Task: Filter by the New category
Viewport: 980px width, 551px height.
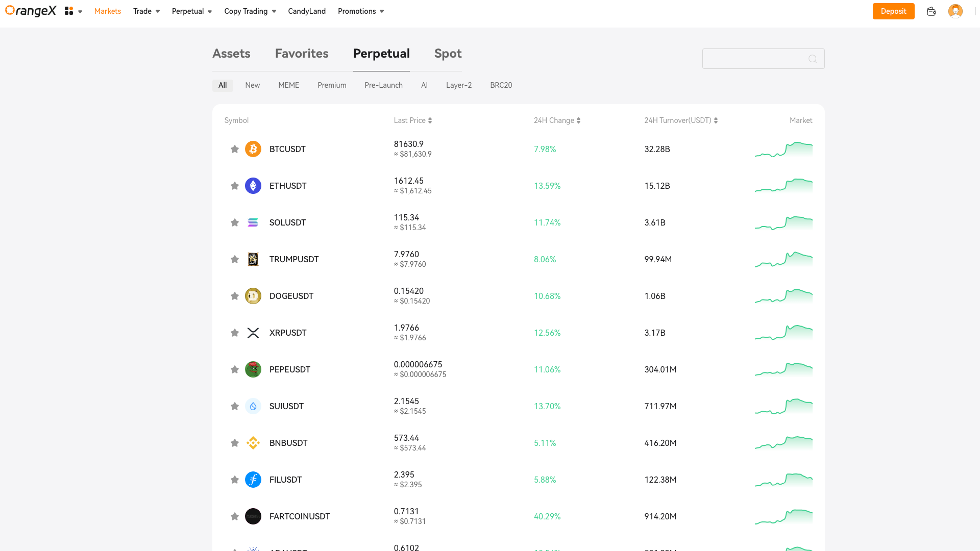Action: pos(252,85)
